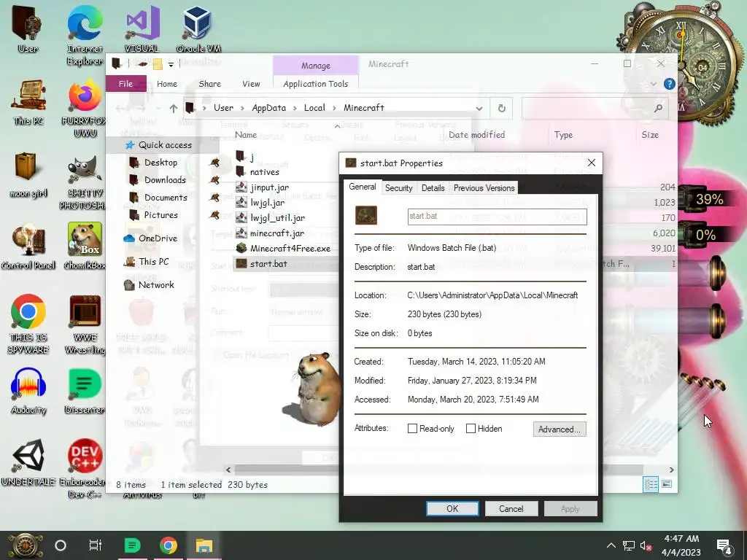
Task: Switch to large icons view layout icon
Action: 667,484
